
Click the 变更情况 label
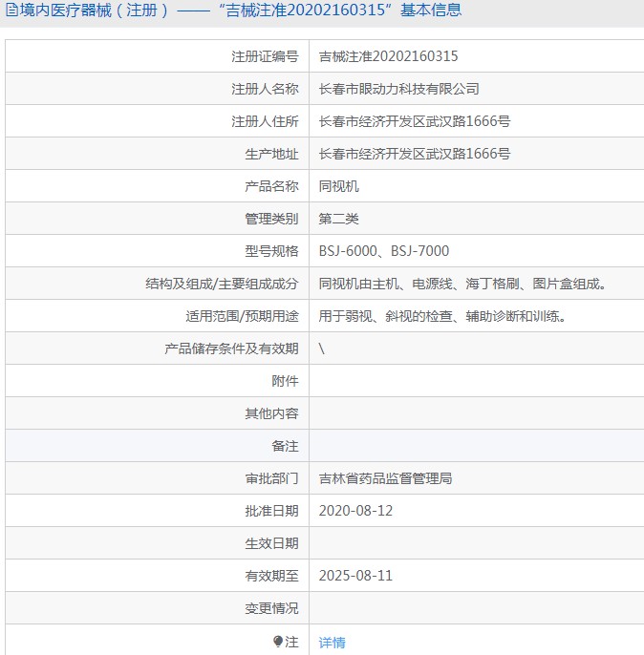point(271,608)
